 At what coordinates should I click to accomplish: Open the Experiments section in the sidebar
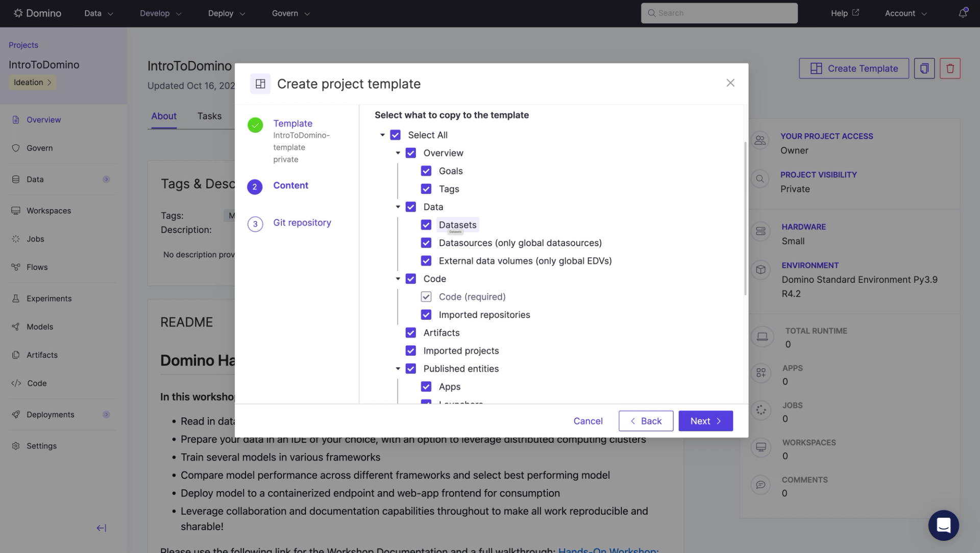point(50,298)
